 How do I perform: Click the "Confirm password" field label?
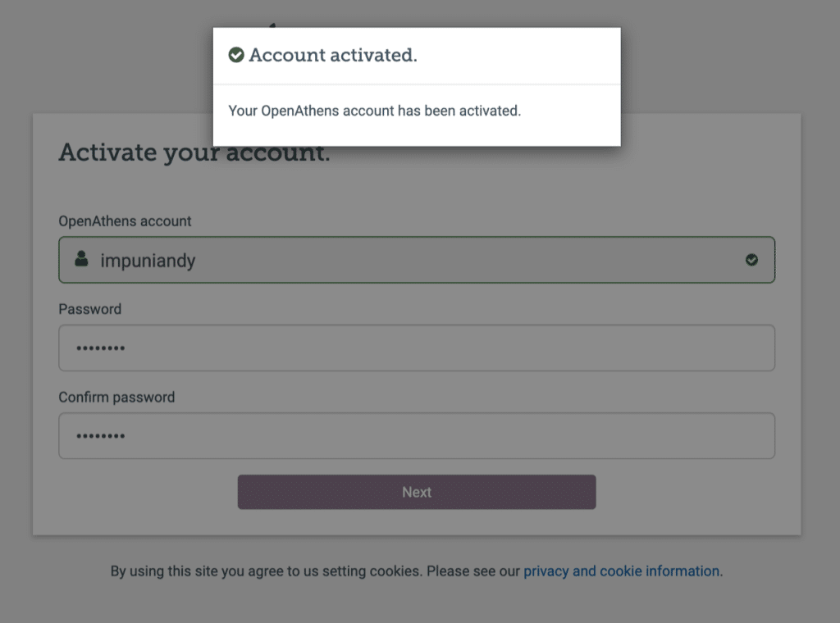(116, 397)
